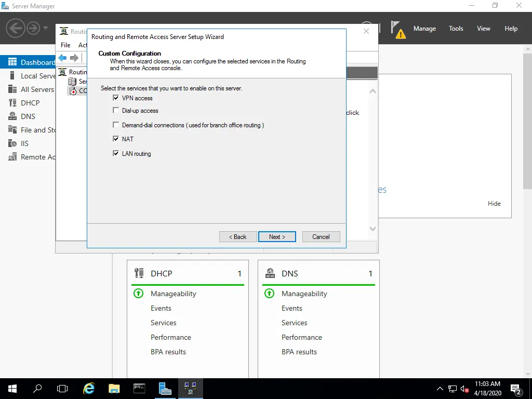Select DHCP in the sidebar
The image size is (532, 399).
click(x=28, y=103)
